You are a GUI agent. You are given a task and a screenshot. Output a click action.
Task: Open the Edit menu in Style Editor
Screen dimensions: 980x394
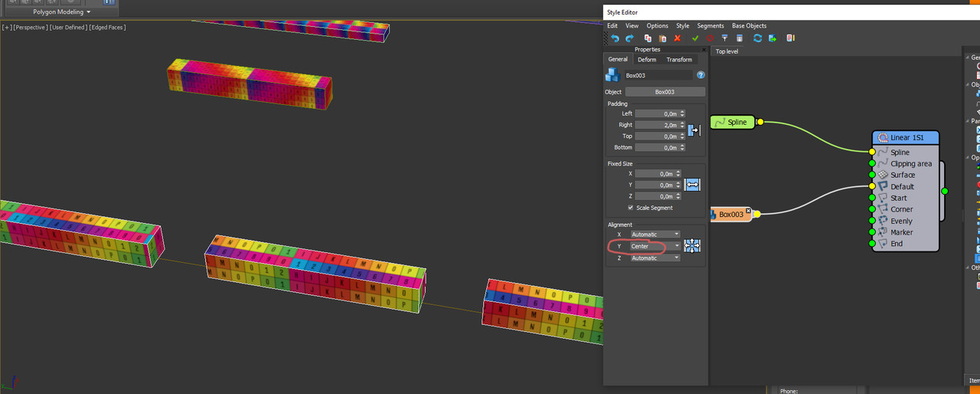pos(612,26)
